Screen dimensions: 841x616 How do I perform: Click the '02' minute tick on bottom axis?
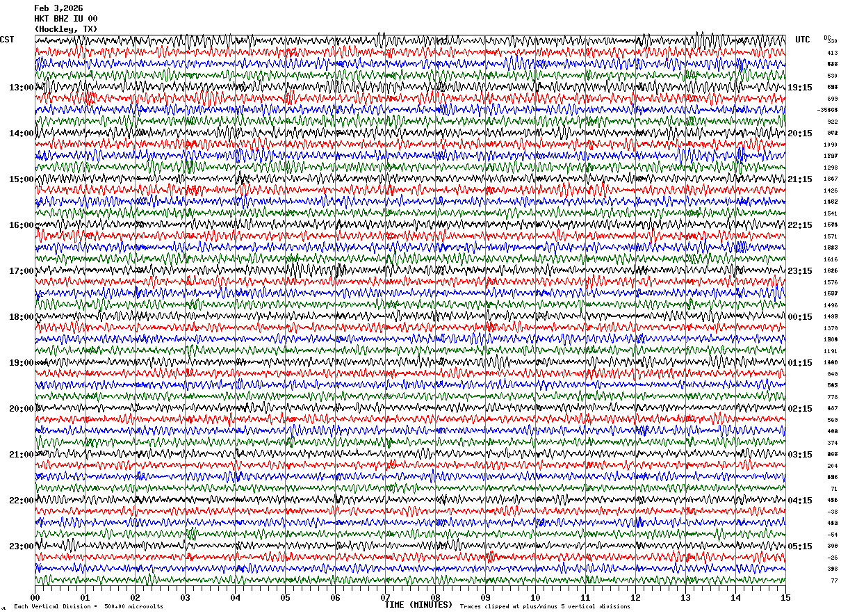point(135,597)
